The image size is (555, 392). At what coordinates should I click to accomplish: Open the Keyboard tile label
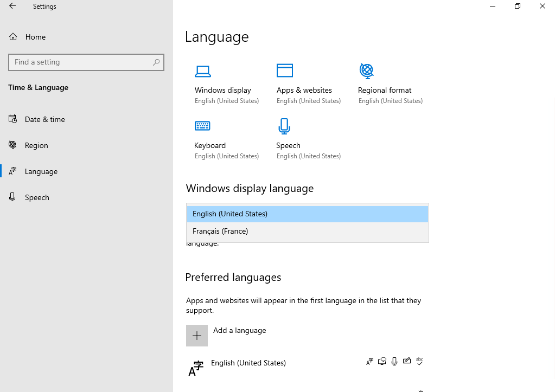[x=210, y=145]
